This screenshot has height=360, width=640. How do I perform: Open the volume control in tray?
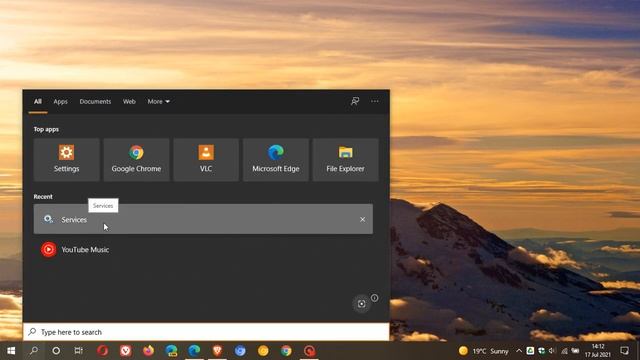click(552, 351)
